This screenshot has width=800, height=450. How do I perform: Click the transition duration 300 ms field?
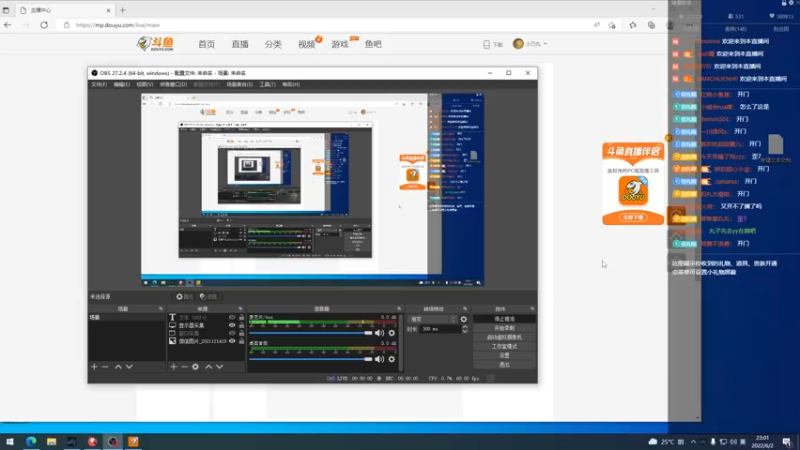click(440, 329)
